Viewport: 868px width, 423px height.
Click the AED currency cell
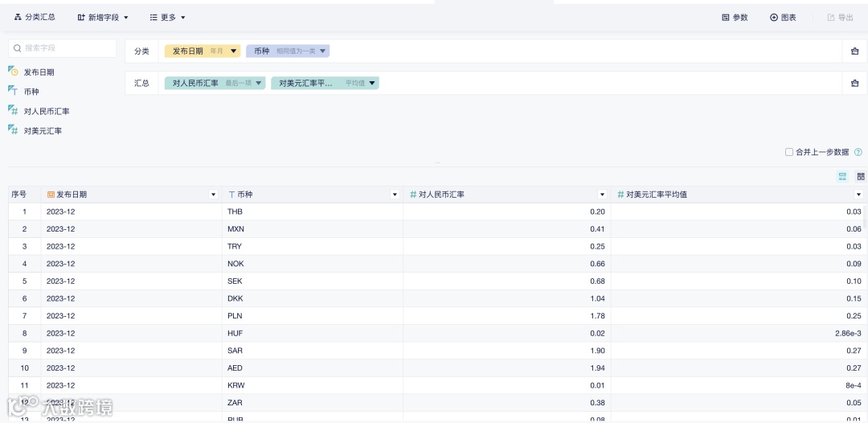pyautogui.click(x=313, y=368)
